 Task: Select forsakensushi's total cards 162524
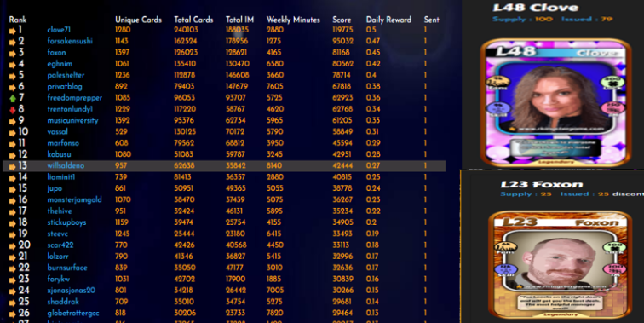point(186,41)
